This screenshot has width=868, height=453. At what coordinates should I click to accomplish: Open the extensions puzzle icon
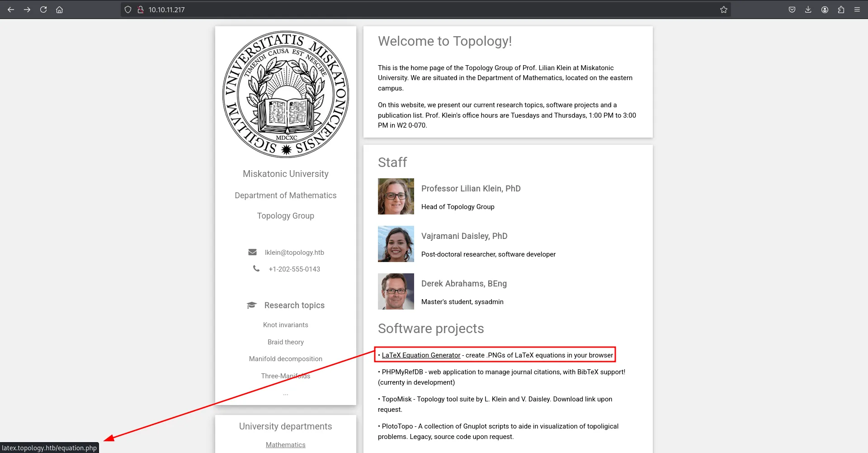[x=841, y=10]
